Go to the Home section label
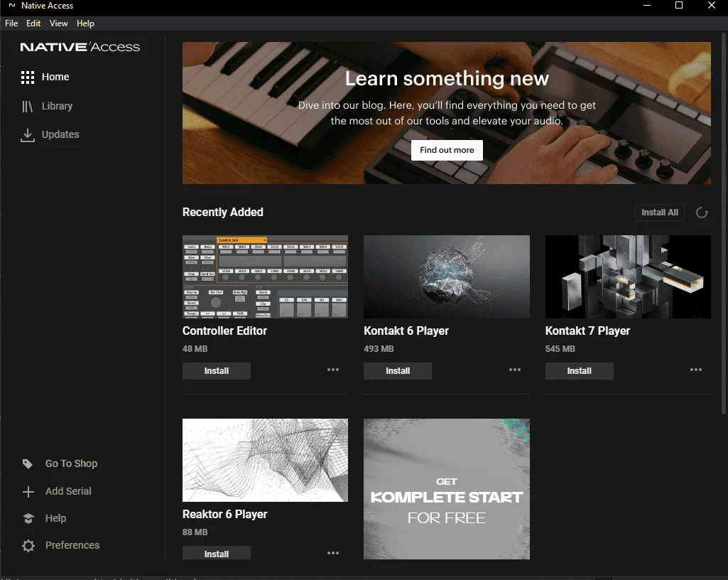 point(55,77)
